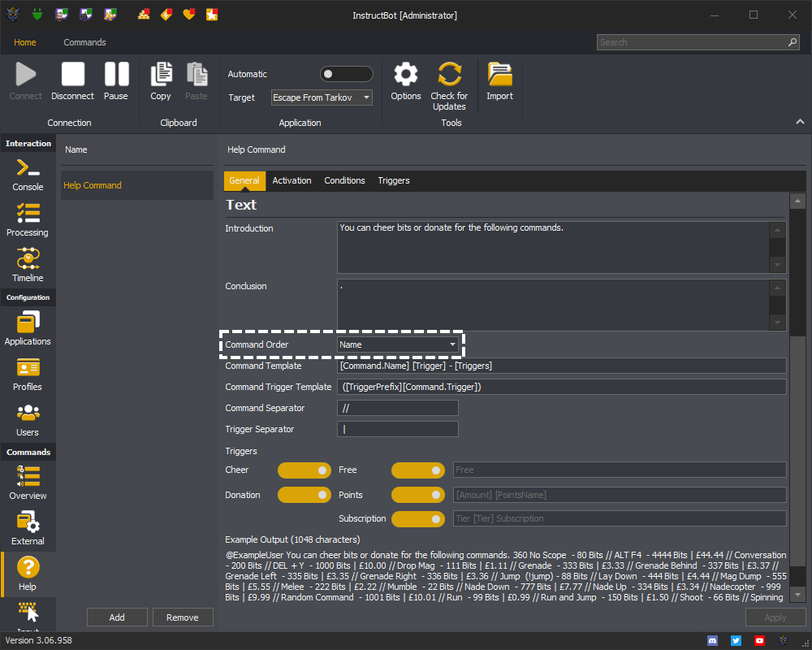
Task: Click the Twitch icon with network nodes
Action: tap(110, 15)
